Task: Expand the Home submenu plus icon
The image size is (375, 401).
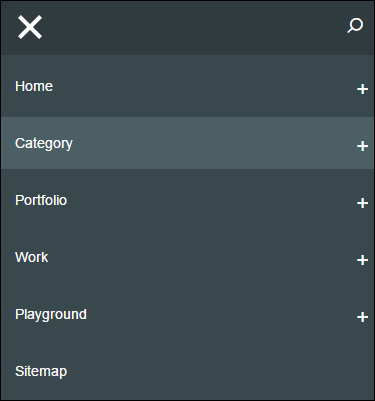Action: [x=362, y=89]
